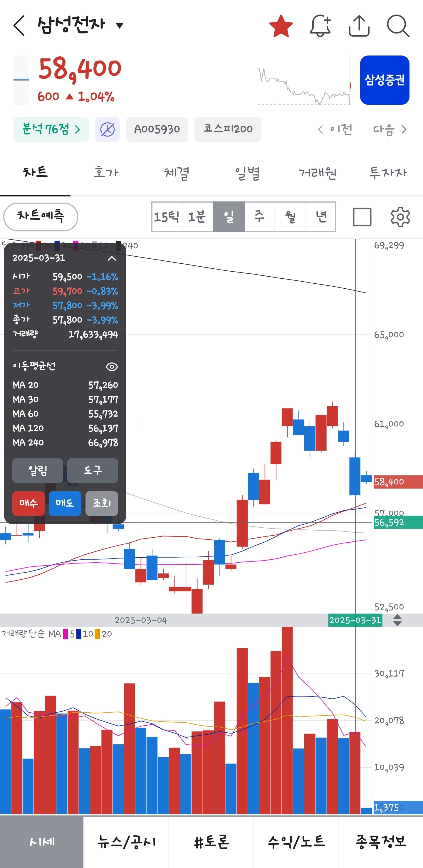Screen dimensions: 423x868
Task: Click the orange volume MA 20 swatch
Action: (x=98, y=634)
